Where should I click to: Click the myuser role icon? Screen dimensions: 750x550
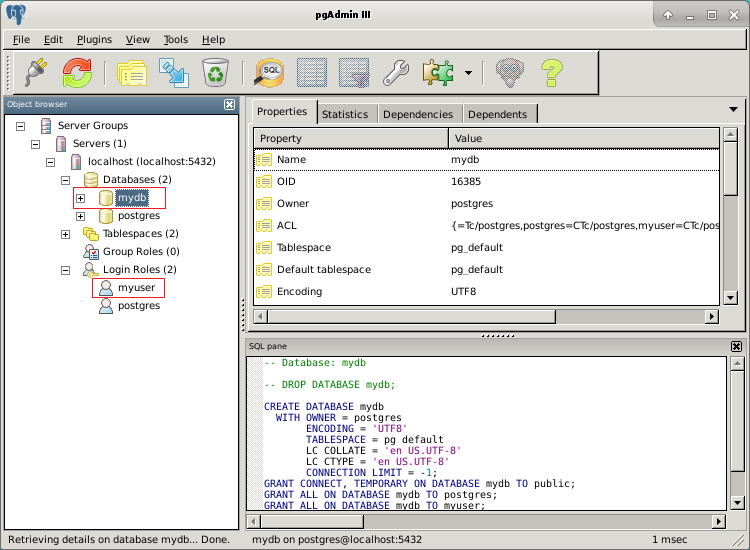coord(106,288)
